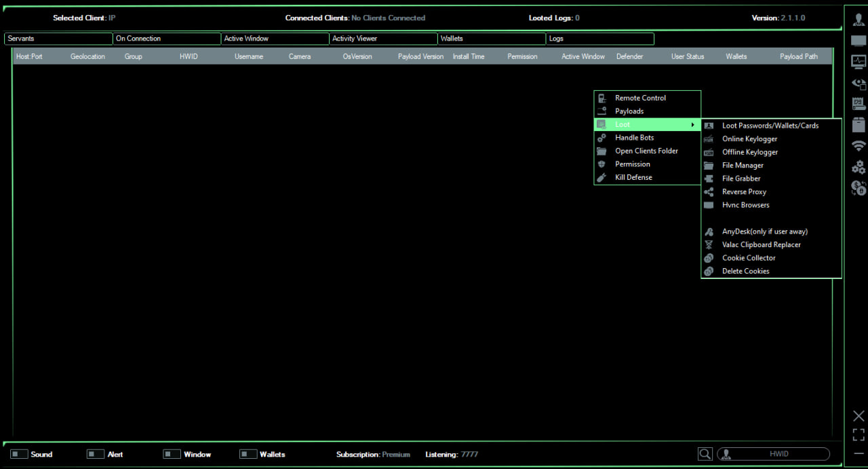Click the box package icon in right sidebar
868x469 pixels.
(859, 125)
